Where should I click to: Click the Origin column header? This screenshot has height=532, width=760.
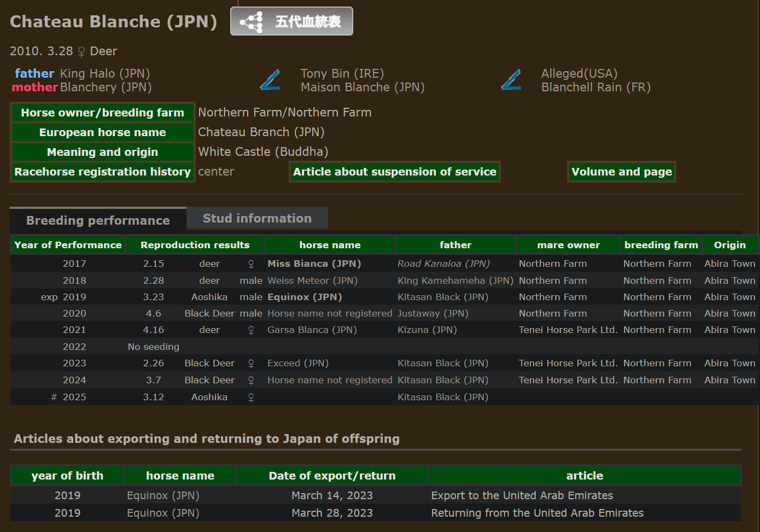tap(730, 245)
